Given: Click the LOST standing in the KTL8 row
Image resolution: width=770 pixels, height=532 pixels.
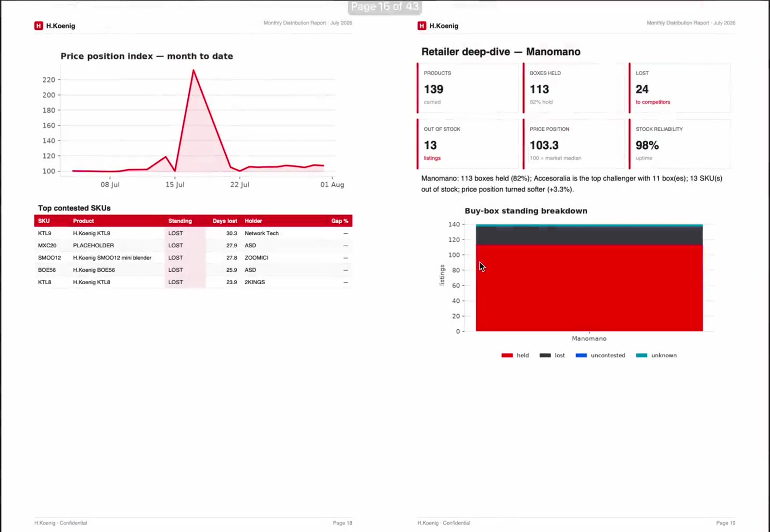Looking at the screenshot, I should click(x=176, y=282).
